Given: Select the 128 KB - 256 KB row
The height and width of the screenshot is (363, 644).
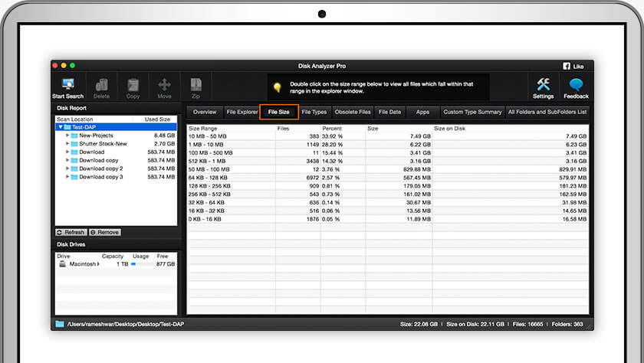Looking at the screenshot, I should (388, 186).
